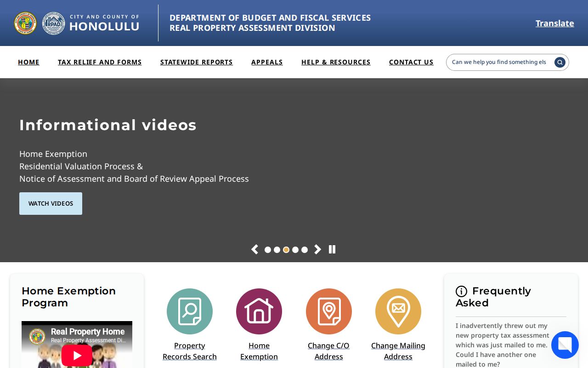Open the Change C/O Address orange icon
This screenshot has height=368, width=588.
pos(329,311)
